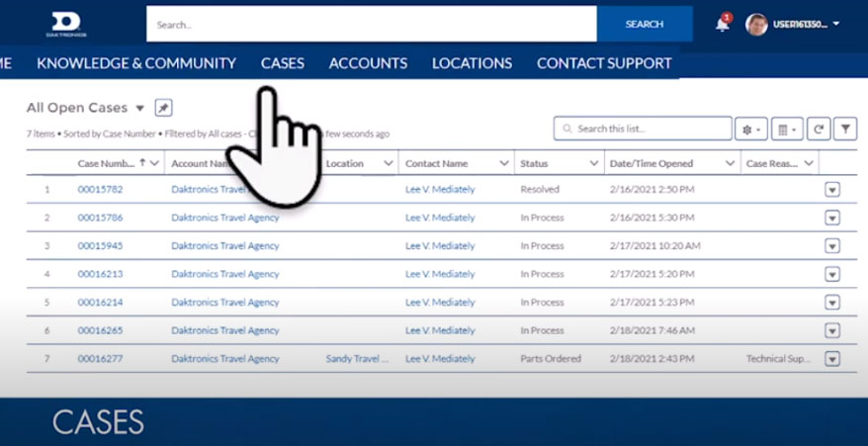This screenshot has width=868, height=446.
Task: Open Lee V. Mediately contact in row 4
Action: tap(440, 274)
